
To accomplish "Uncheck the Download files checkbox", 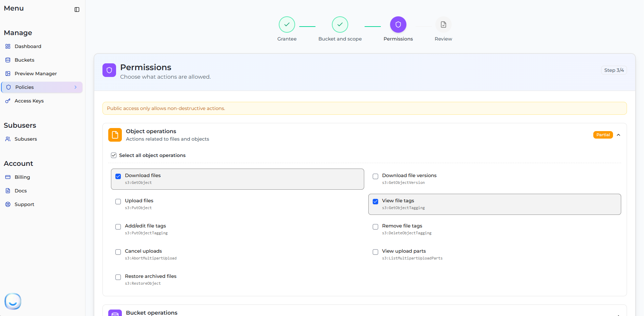I will (x=118, y=176).
